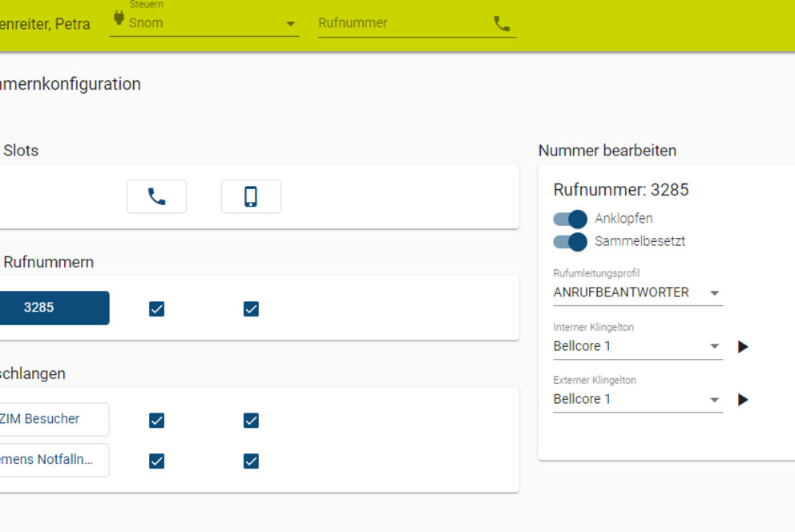This screenshot has width=795, height=532.
Task: Open the Interner Klingelton dropdown
Action: pyautogui.click(x=638, y=346)
